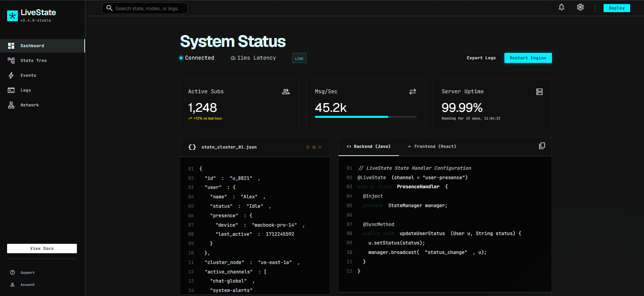
Task: Click the yellow dot in JSON panel header
Action: [x=314, y=147]
